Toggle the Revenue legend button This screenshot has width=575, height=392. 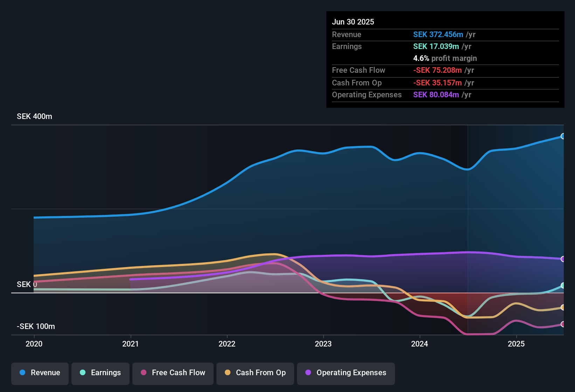click(x=40, y=373)
